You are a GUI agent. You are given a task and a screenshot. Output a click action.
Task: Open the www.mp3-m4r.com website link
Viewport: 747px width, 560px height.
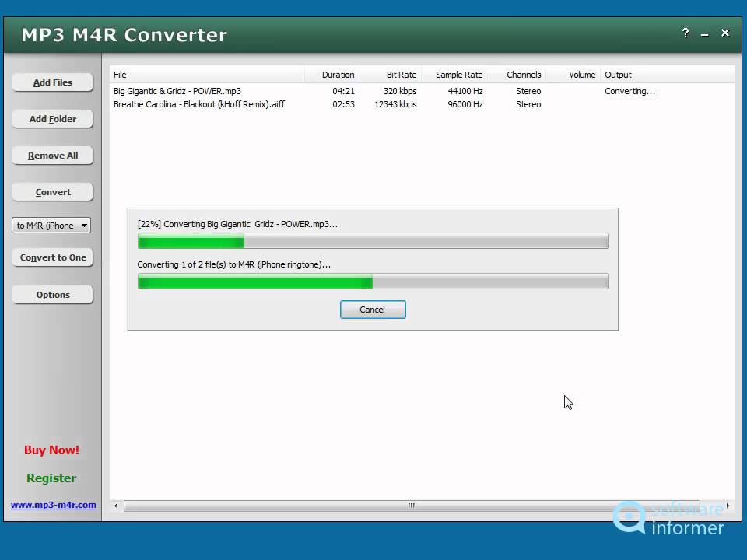tap(54, 505)
